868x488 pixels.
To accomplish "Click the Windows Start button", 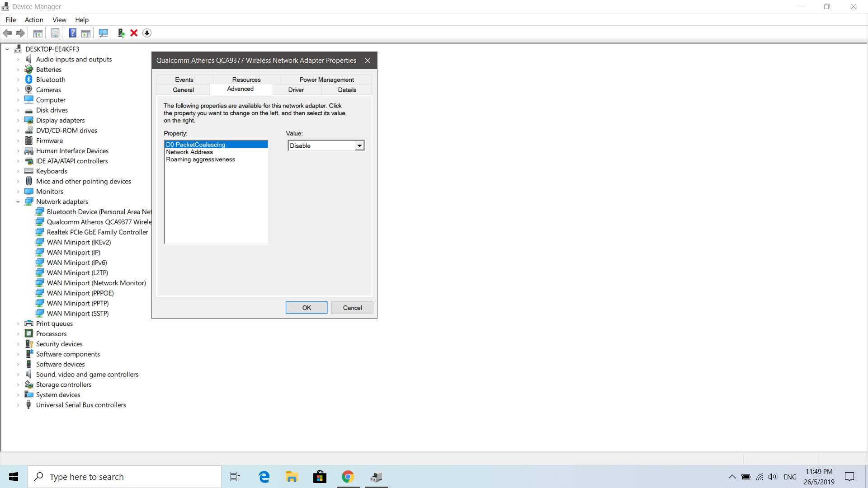I will (x=14, y=477).
